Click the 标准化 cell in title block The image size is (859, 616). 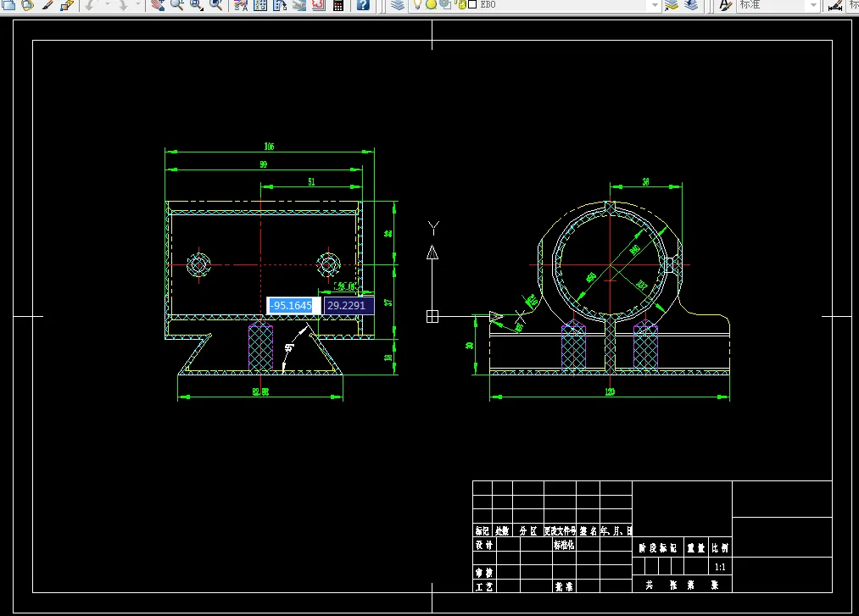pos(564,545)
